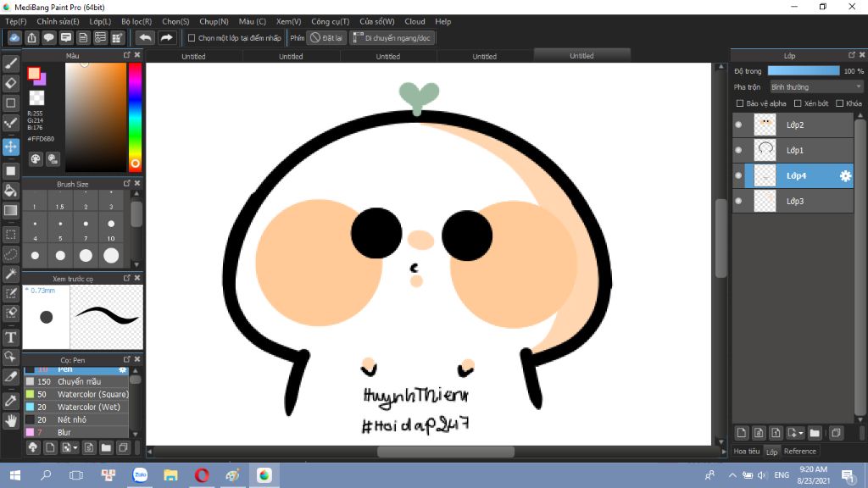Expand the add brush dropdown in brush panel
This screenshot has height=488, width=868.
click(x=75, y=447)
